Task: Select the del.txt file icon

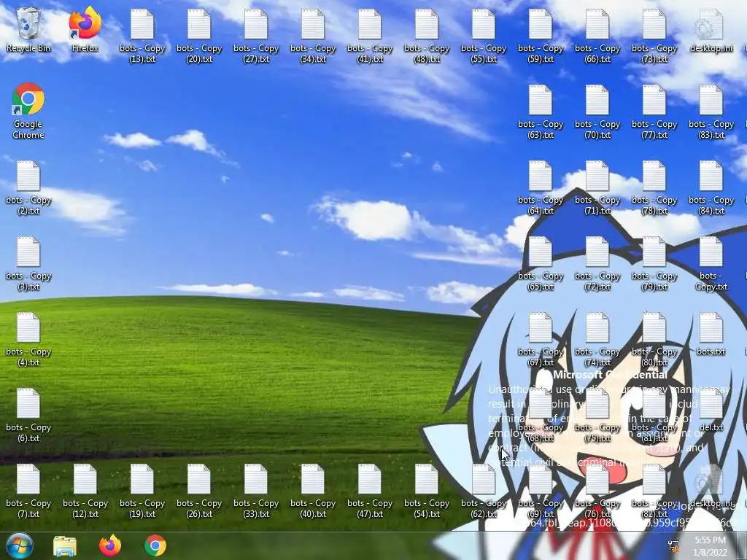Action: pyautogui.click(x=711, y=410)
